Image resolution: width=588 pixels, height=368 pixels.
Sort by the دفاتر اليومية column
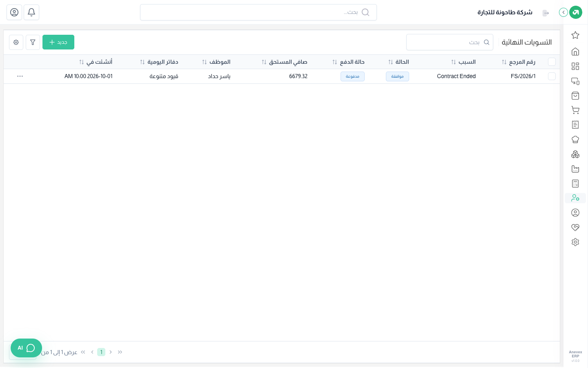[159, 62]
